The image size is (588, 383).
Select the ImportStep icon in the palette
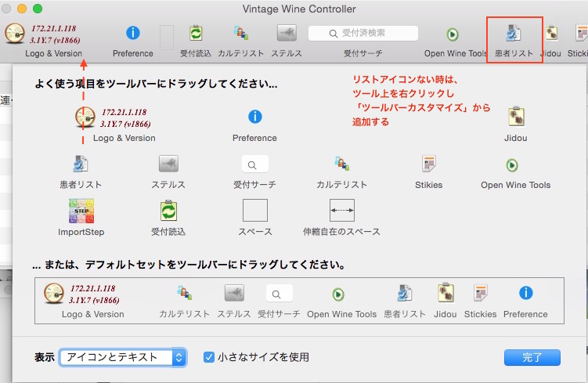pyautogui.click(x=81, y=211)
